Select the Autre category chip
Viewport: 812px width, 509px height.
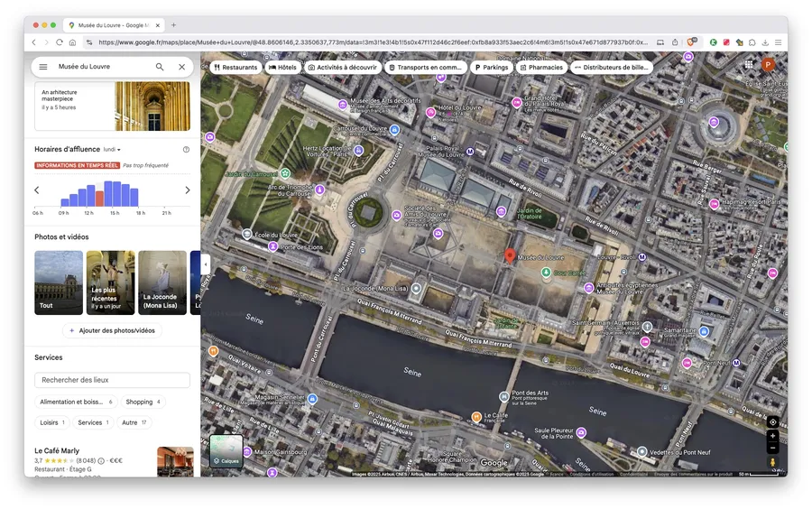(134, 422)
